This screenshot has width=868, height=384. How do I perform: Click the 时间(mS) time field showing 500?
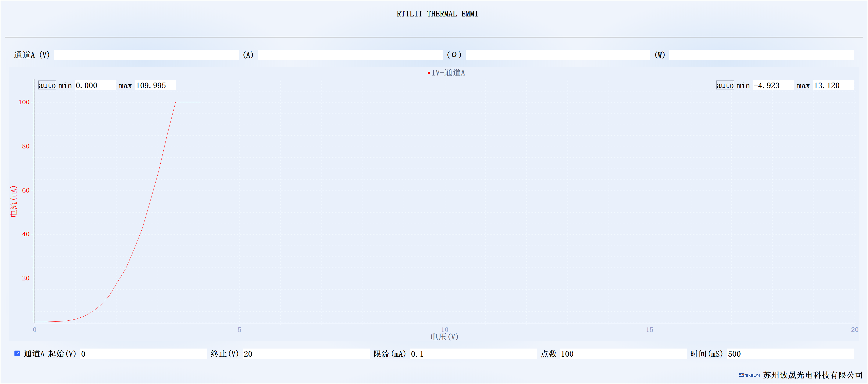coord(790,354)
